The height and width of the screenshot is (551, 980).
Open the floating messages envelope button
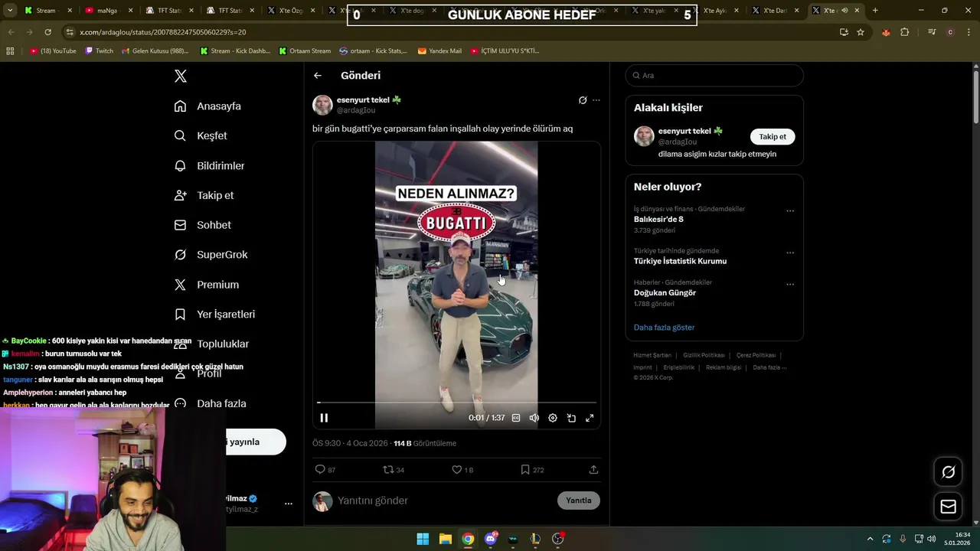948,507
